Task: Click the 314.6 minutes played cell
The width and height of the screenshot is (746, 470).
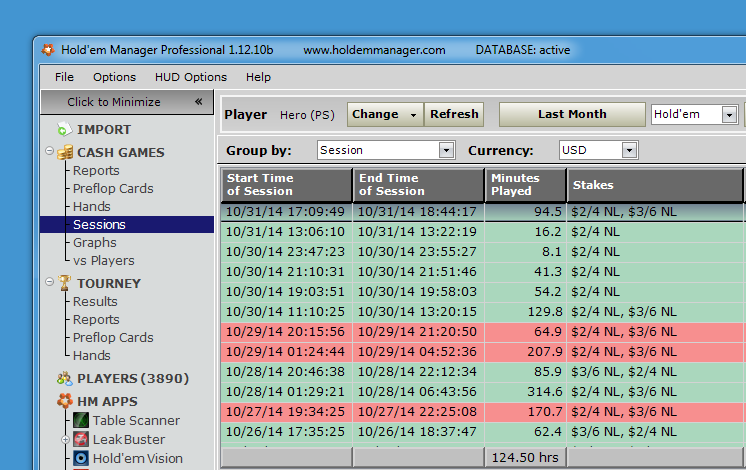Action: coord(526,392)
